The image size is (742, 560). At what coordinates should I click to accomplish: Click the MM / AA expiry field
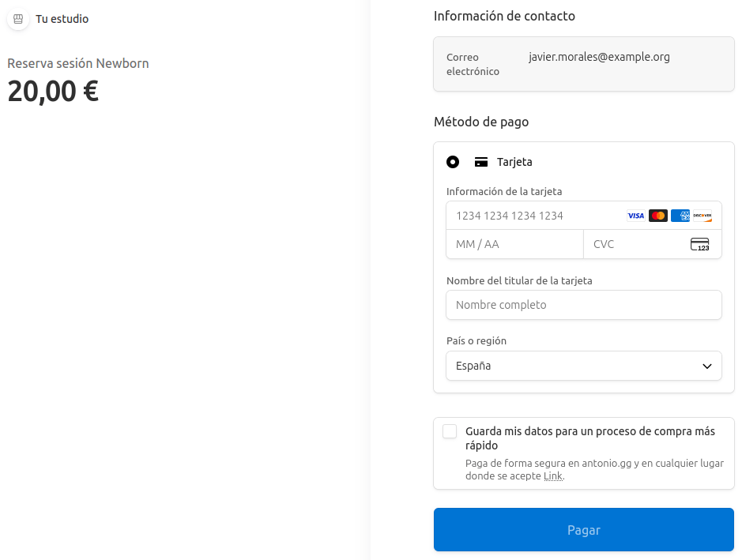tap(514, 244)
